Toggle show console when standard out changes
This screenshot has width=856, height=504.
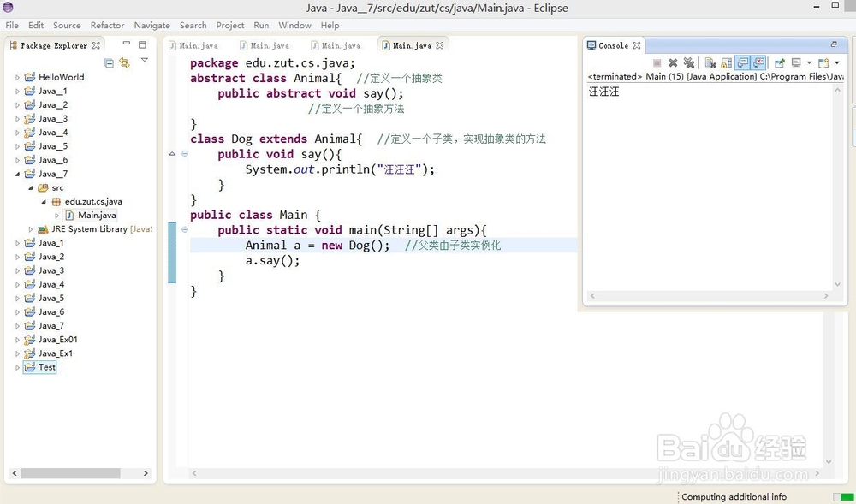point(742,62)
